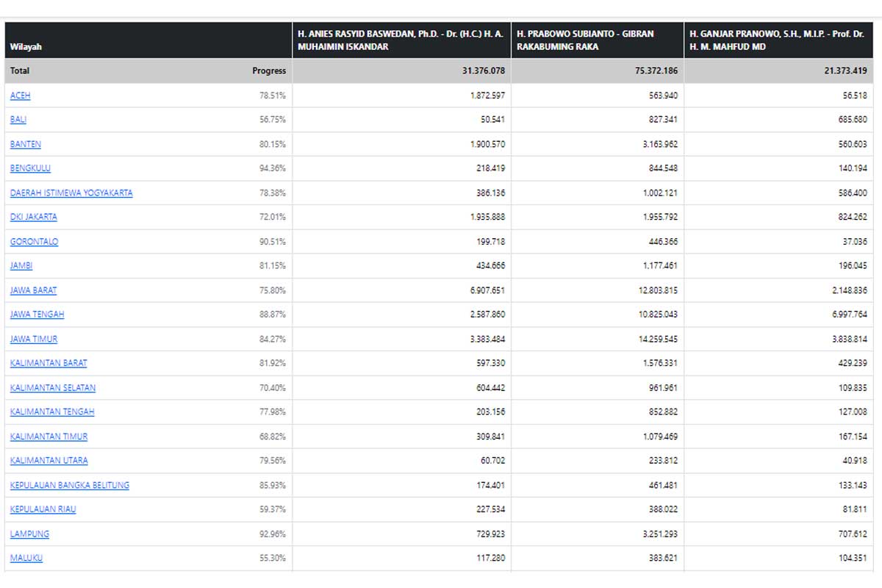Select Bangka Belitung vote count 461.481
The height and width of the screenshot is (588, 882).
point(663,485)
